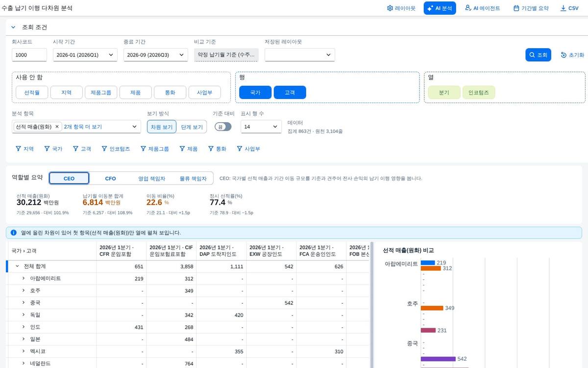Viewport: 588px width, 368px height.
Task: Expand the 독일 row
Action: (24, 315)
